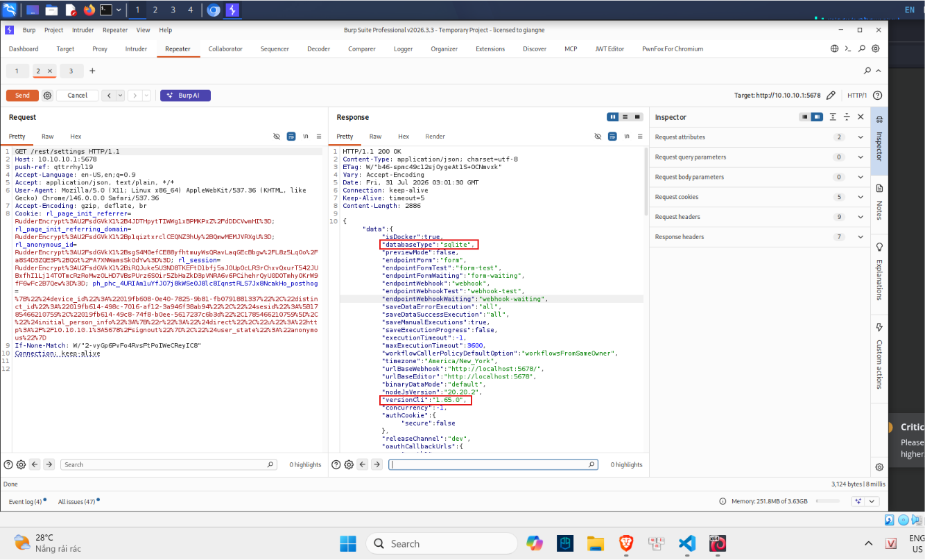Select side-by-side layout for request/response
Screen dimensions: 925x560
[x=613, y=117]
